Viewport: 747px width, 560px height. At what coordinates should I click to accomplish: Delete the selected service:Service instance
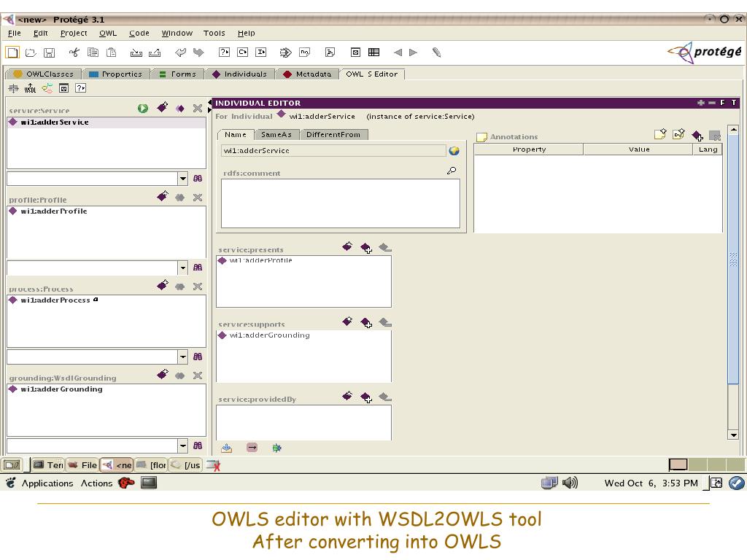click(198, 109)
